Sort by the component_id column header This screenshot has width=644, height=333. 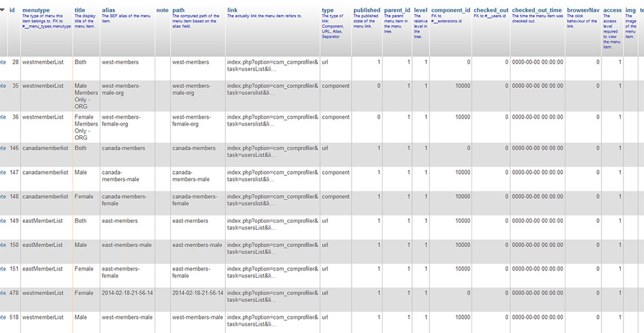(x=451, y=10)
